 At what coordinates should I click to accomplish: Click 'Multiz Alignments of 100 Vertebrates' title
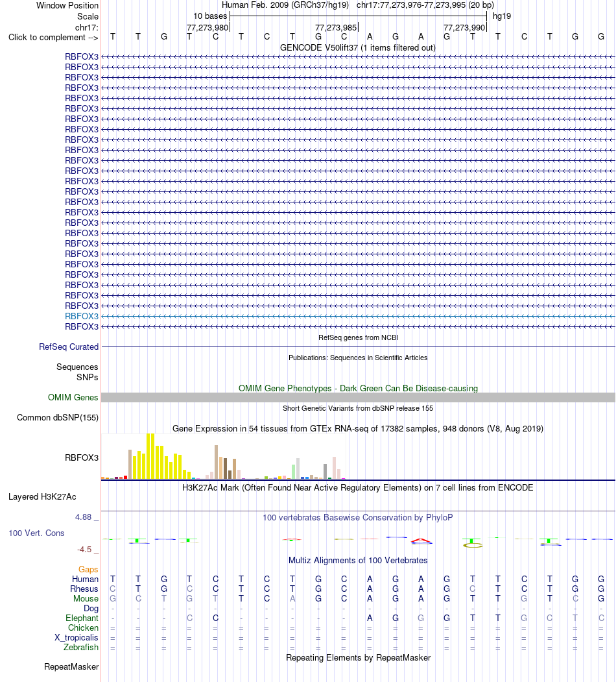click(x=358, y=560)
